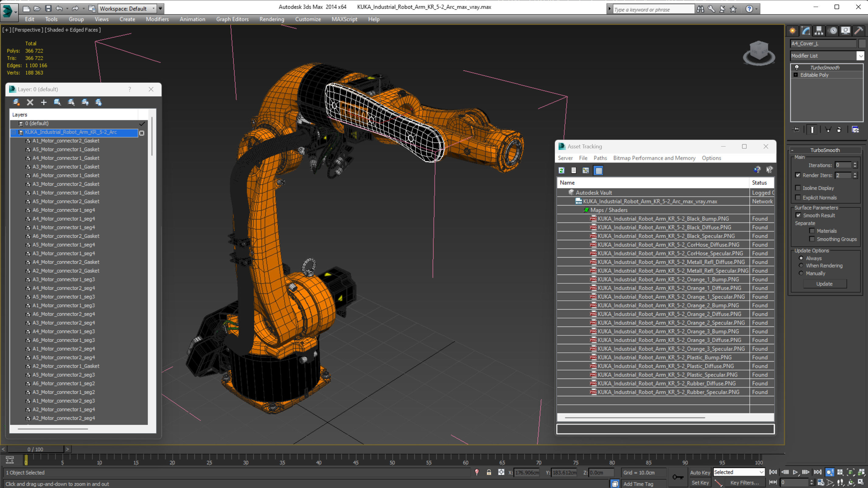Select the When Rendering update option
868x488 pixels.
click(x=801, y=265)
